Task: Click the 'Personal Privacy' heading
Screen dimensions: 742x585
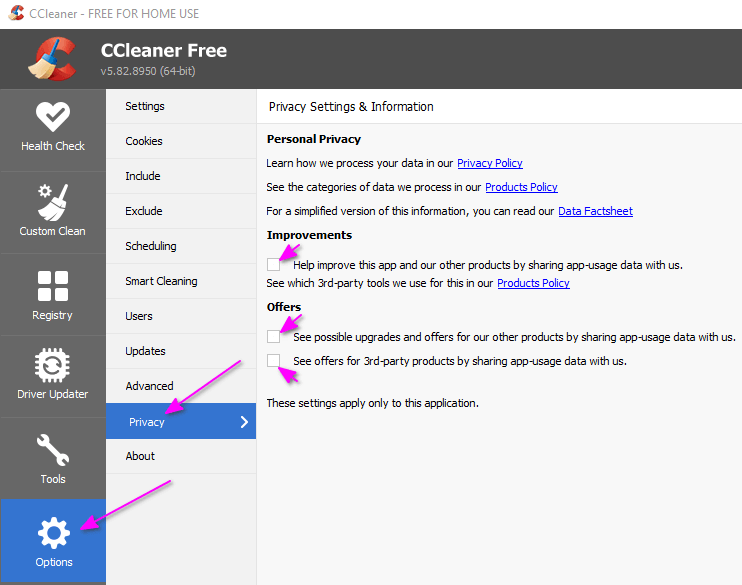Action: point(314,139)
